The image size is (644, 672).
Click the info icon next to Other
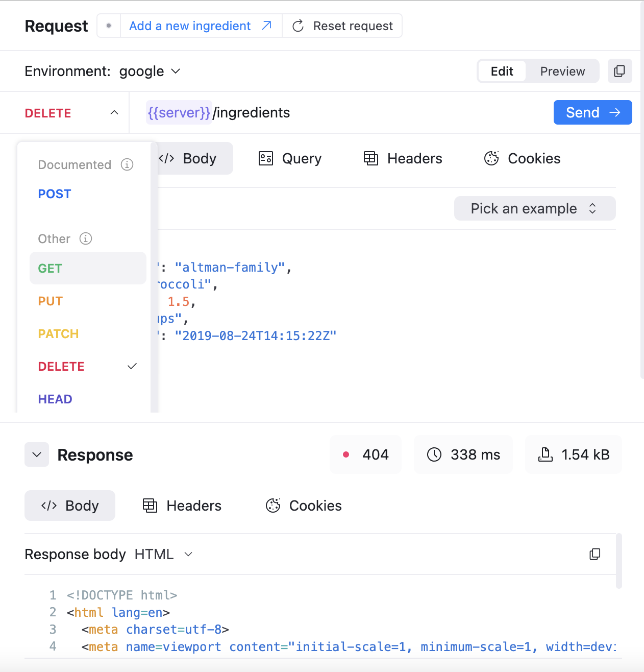tap(86, 238)
